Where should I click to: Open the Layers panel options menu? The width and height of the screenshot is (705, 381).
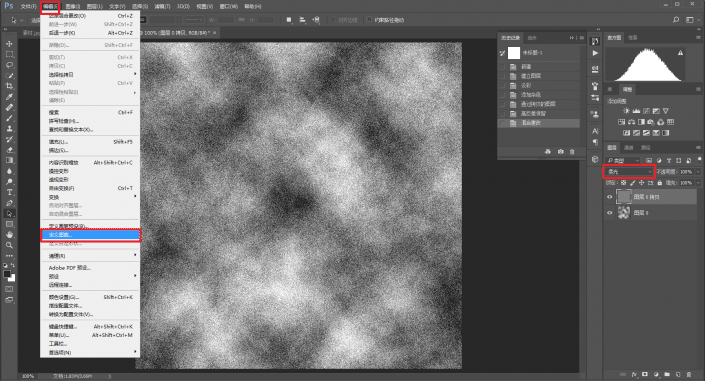point(698,147)
